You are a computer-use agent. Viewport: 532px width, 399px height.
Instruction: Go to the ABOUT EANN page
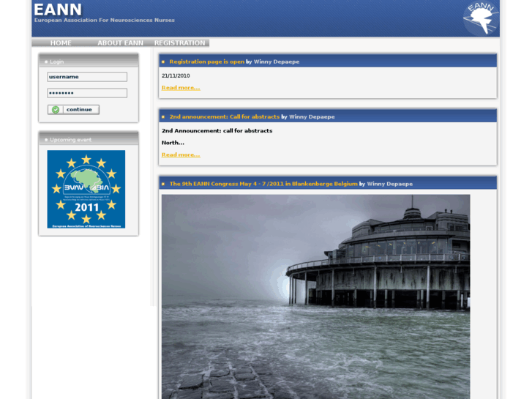120,43
